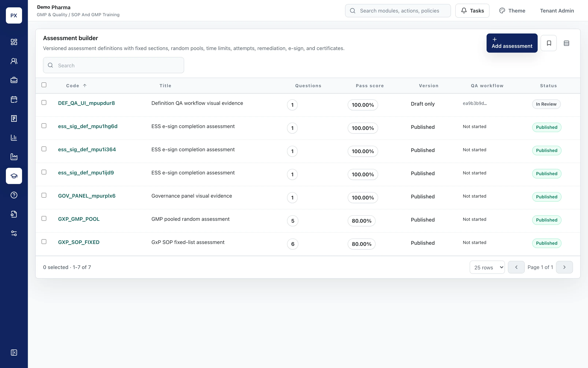The width and height of the screenshot is (588, 368).
Task: Open the sliders settings icon in sidebar
Action: tap(14, 233)
